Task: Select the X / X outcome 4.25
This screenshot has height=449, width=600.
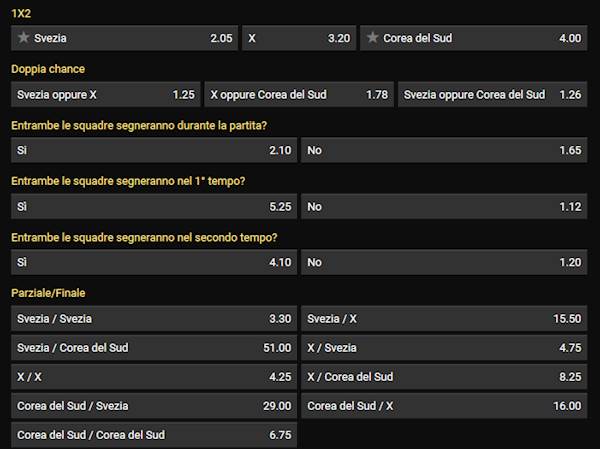Action: [154, 377]
